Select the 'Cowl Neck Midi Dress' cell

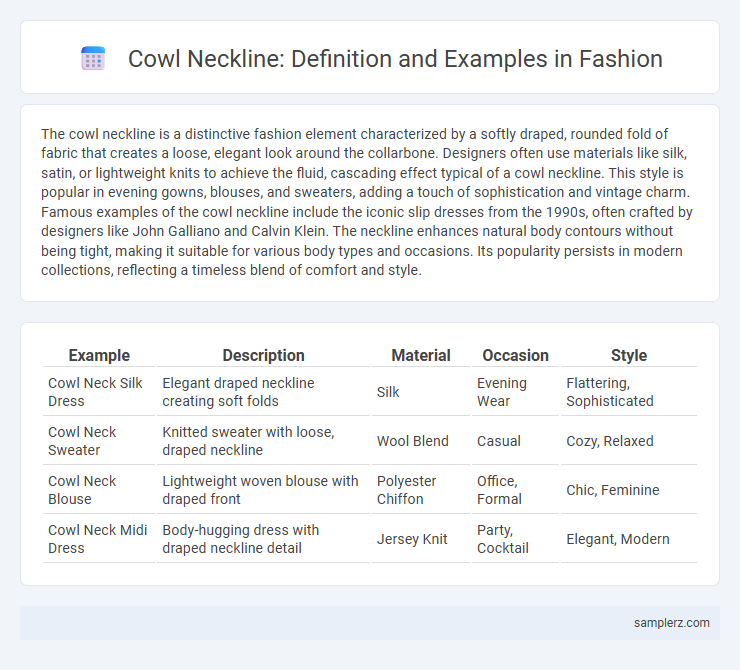99,539
